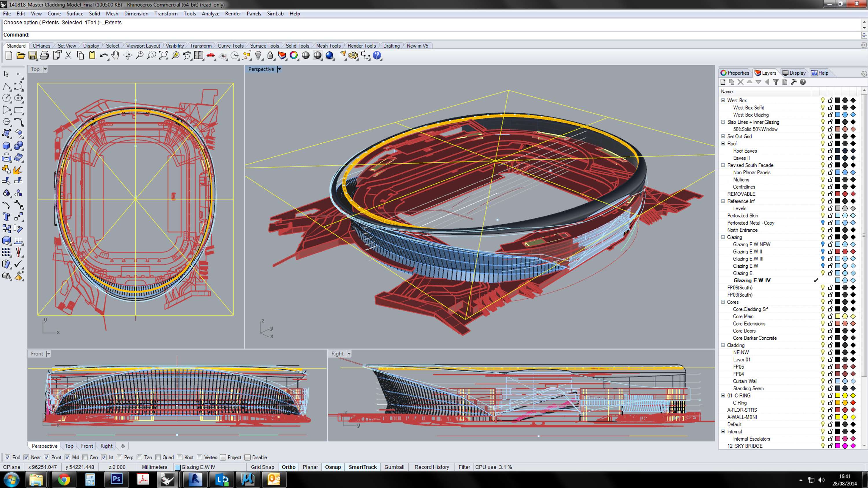This screenshot has width=868, height=488.
Task: Create a new file with the New icon
Action: [x=9, y=56]
